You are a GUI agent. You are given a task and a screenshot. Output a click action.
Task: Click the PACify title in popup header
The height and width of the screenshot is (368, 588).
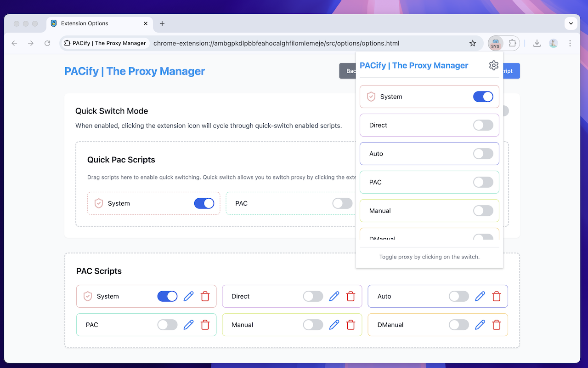point(414,65)
